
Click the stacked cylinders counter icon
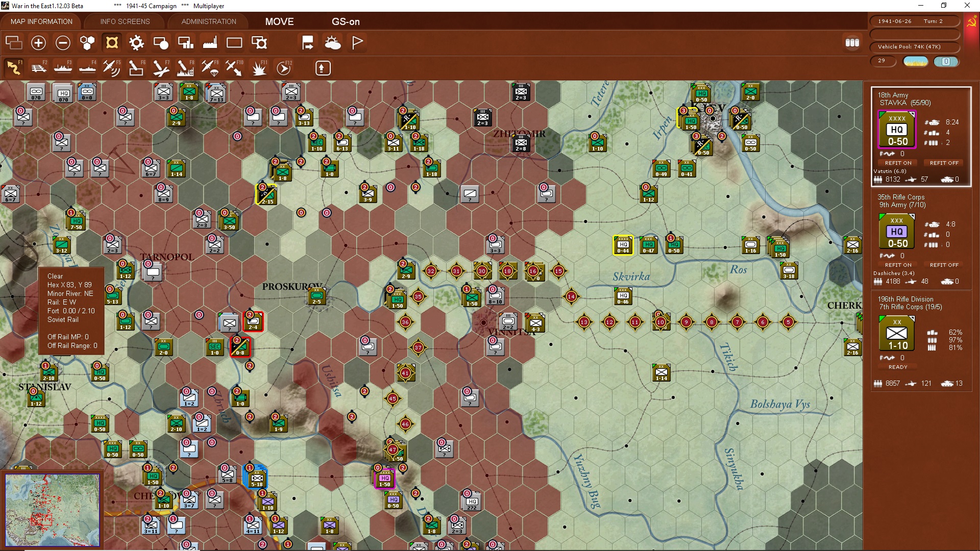pyautogui.click(x=852, y=43)
